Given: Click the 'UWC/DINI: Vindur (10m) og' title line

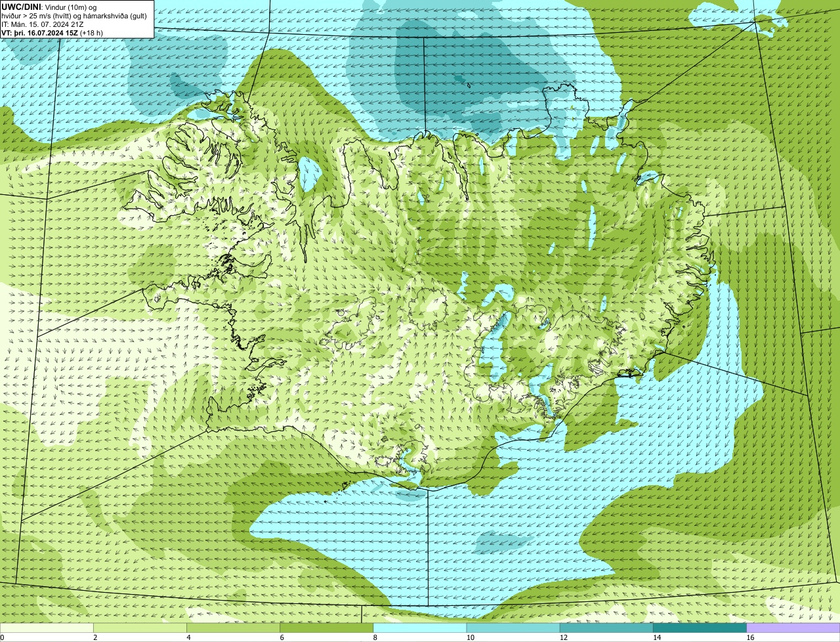Looking at the screenshot, I should pyautogui.click(x=49, y=7).
